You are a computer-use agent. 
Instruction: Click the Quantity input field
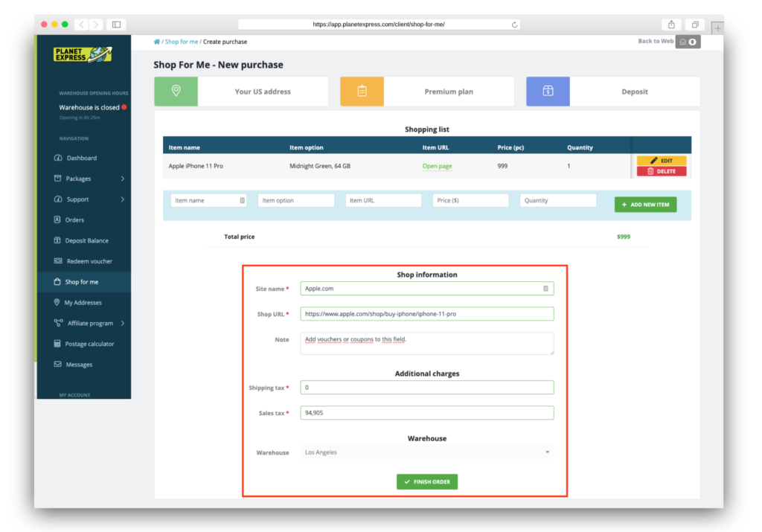click(558, 200)
